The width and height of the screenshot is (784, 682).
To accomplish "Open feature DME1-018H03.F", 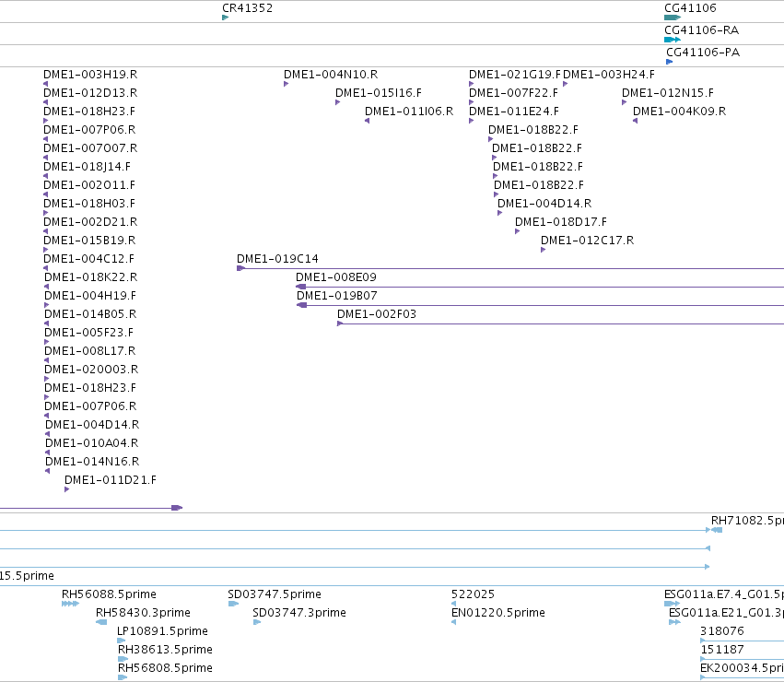I will 89,204.
